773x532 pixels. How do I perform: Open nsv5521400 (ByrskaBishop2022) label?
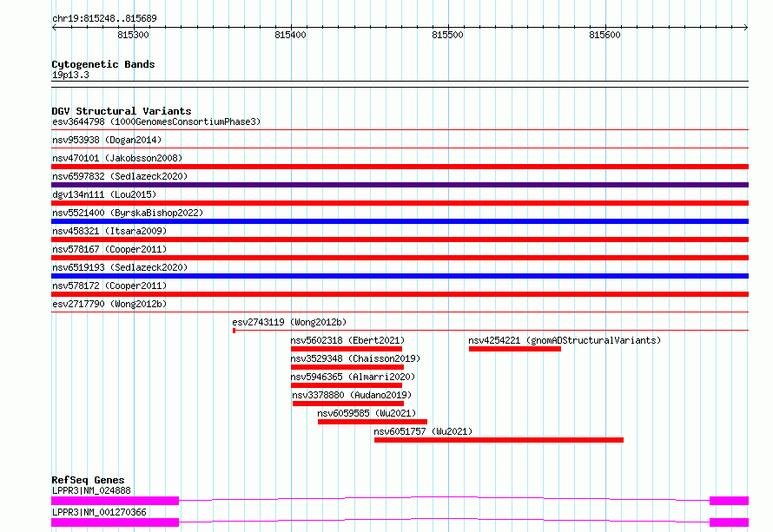[128, 213]
